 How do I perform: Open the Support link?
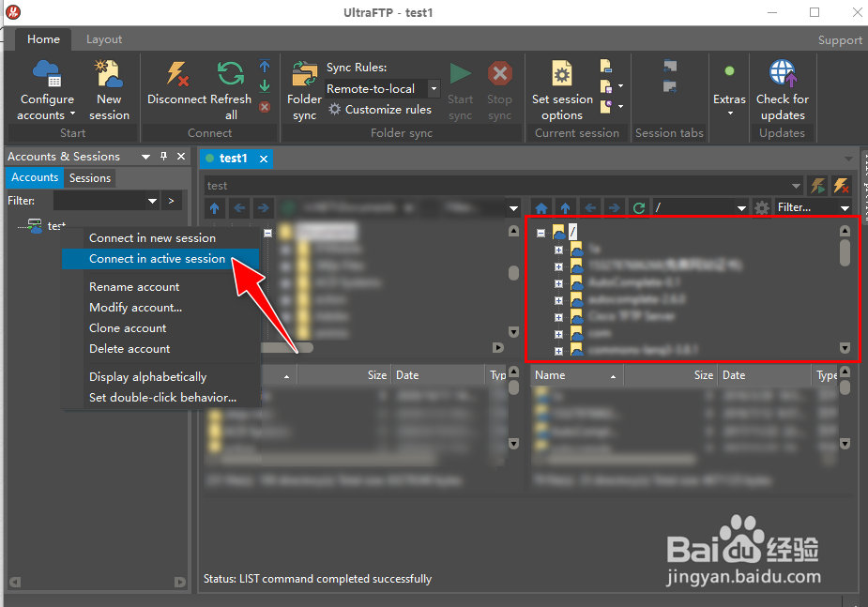click(x=840, y=39)
